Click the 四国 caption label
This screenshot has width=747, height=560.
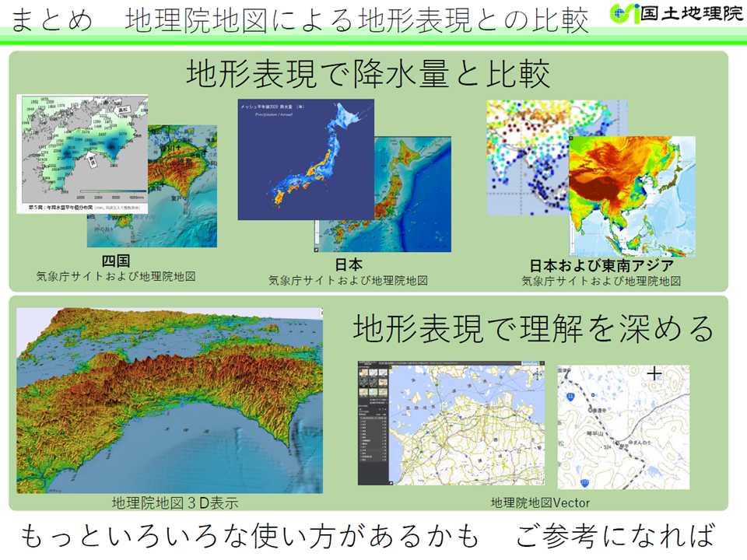(116, 261)
